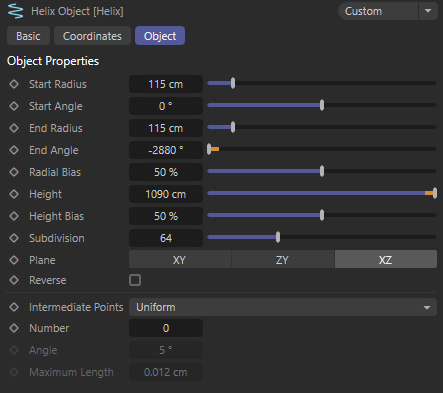The width and height of the screenshot is (443, 393).
Task: Toggle the Start Radius keyframe diamond
Action: click(x=14, y=84)
